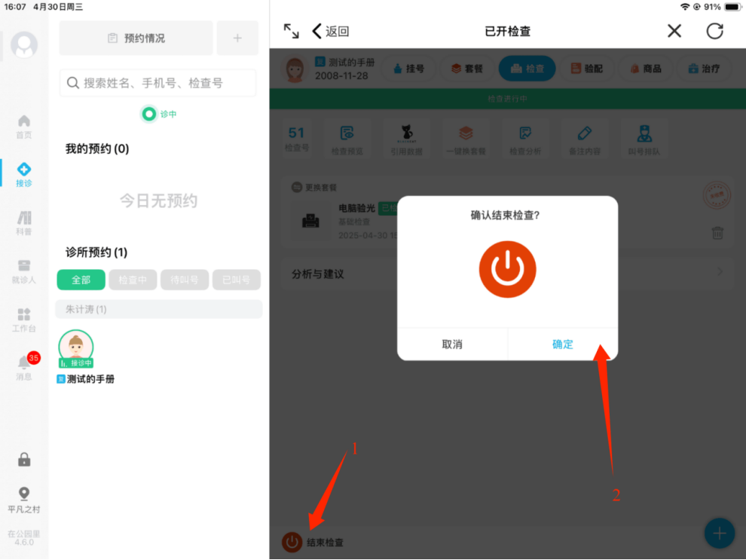The height and width of the screenshot is (560, 746).
Task: Cancel the dialog with 取消
Action: pyautogui.click(x=452, y=344)
